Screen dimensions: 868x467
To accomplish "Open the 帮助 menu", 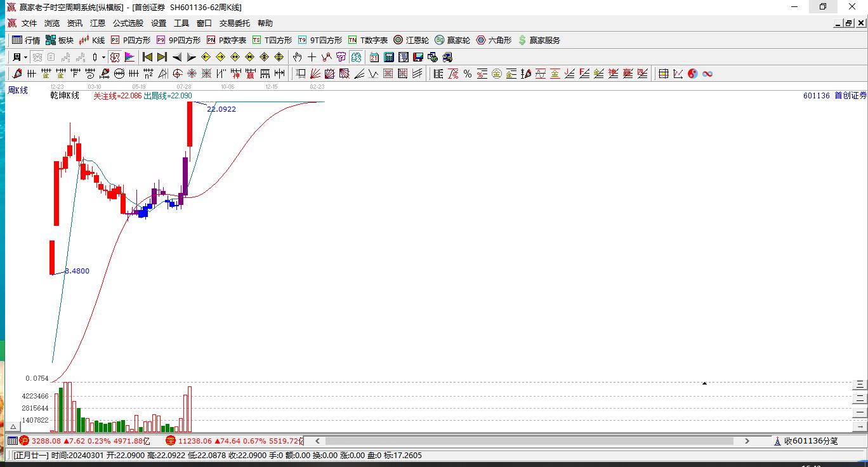I will [265, 23].
